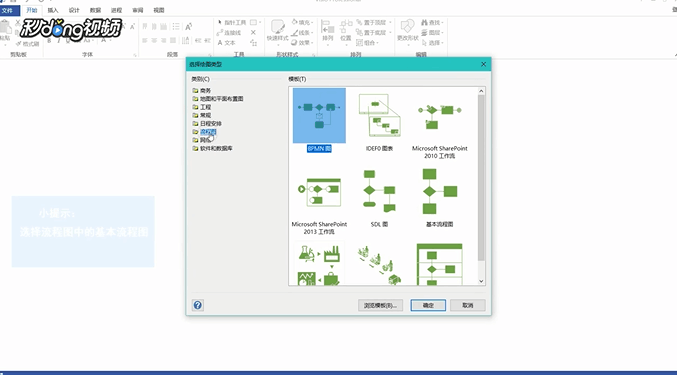Select the 地图和平面布置图 category

click(x=218, y=99)
